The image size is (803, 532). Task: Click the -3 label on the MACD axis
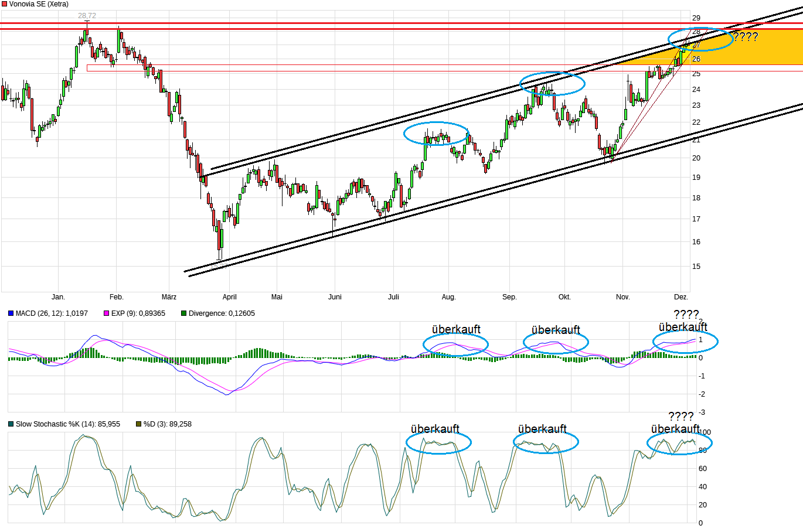[x=702, y=412]
